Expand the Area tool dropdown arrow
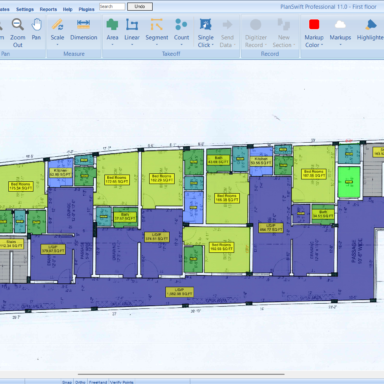The width and height of the screenshot is (384, 384). (x=112, y=44)
